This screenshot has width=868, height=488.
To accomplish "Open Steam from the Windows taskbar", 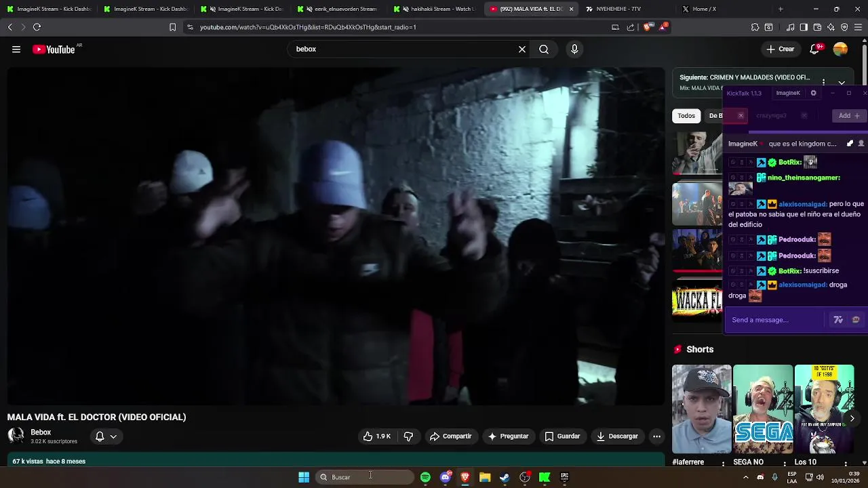I will coord(505,477).
